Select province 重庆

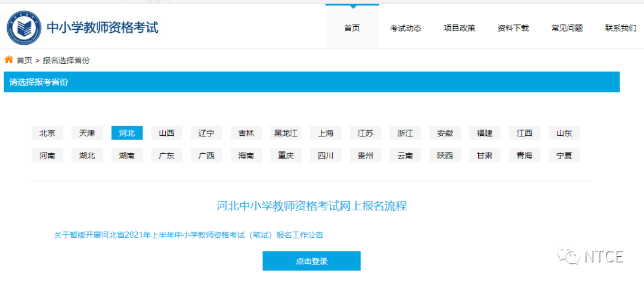(x=286, y=155)
